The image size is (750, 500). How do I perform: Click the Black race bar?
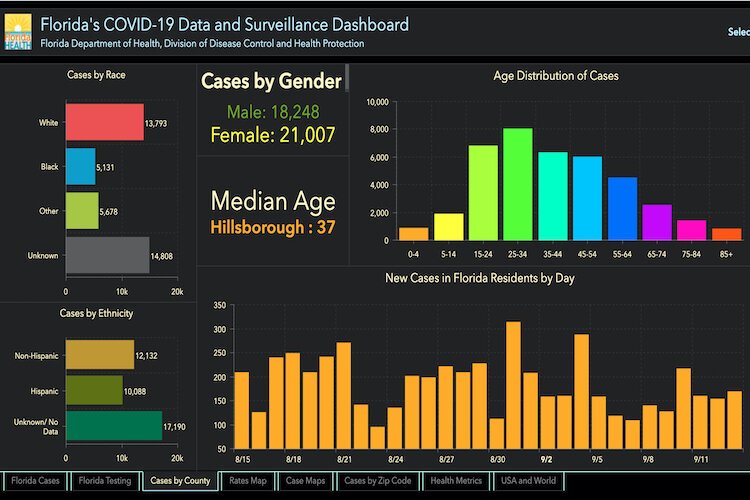[80, 167]
